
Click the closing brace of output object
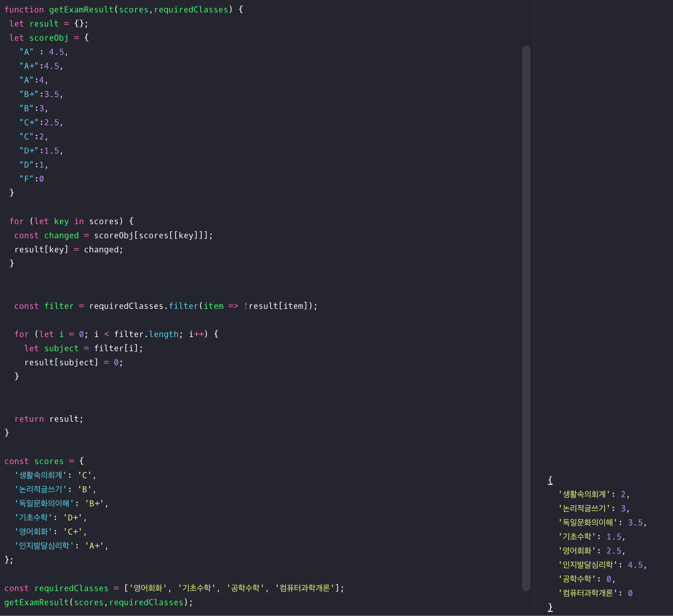point(550,607)
